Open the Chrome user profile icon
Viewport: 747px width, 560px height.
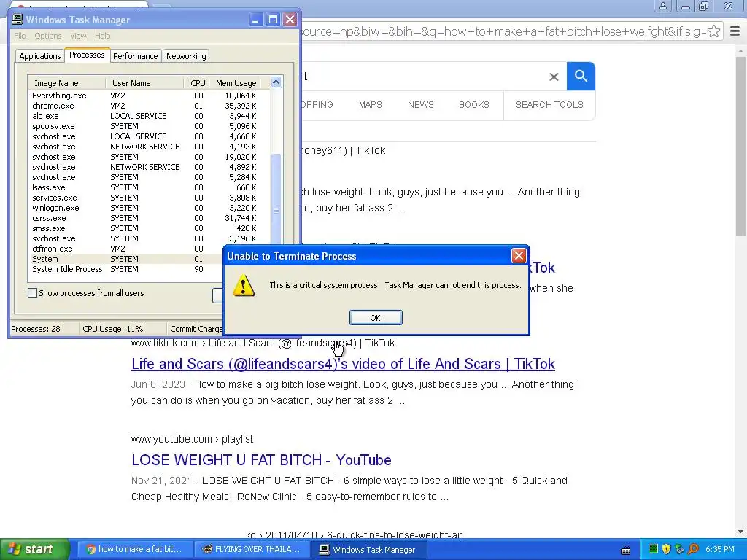click(662, 6)
